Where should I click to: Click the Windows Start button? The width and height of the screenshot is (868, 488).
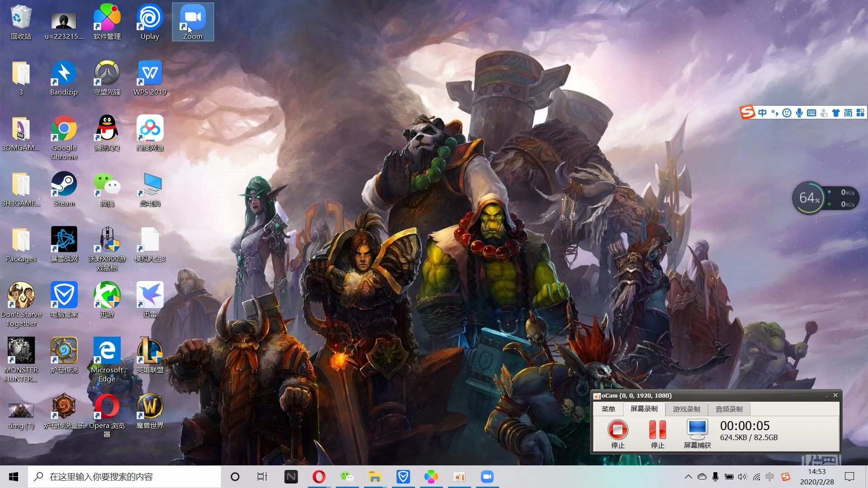pos(14,477)
